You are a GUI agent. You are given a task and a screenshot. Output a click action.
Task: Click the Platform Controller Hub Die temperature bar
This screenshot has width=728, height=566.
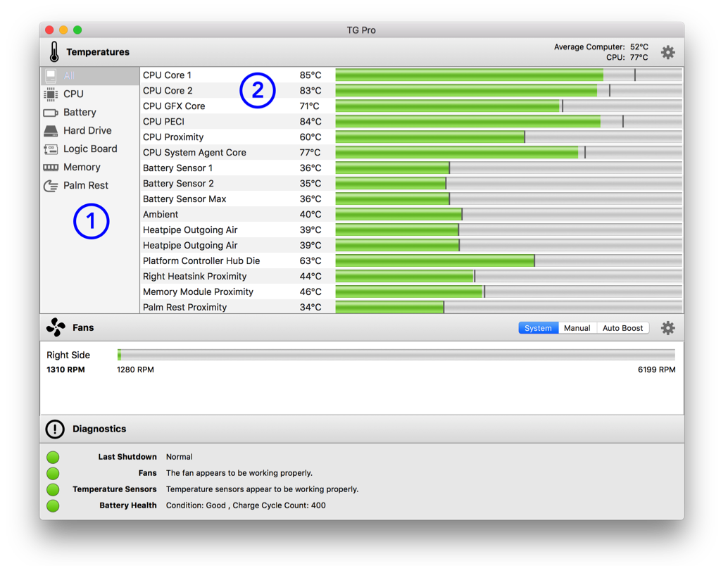(508, 260)
